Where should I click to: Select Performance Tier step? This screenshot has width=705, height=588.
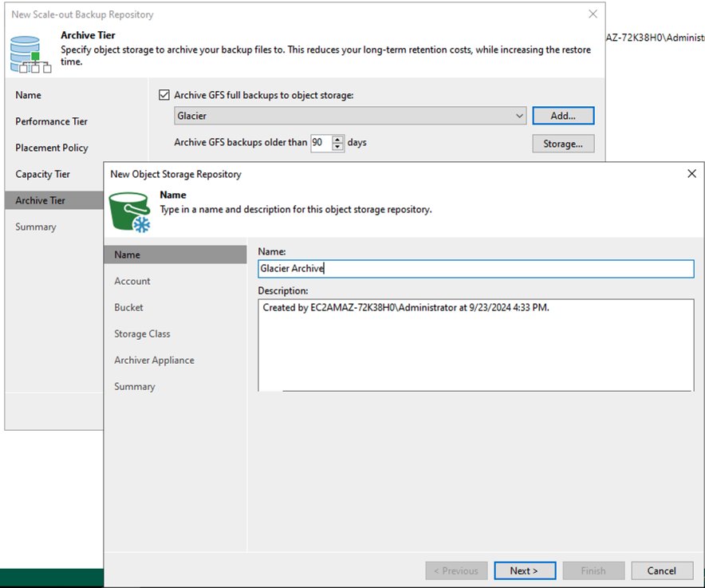(51, 121)
